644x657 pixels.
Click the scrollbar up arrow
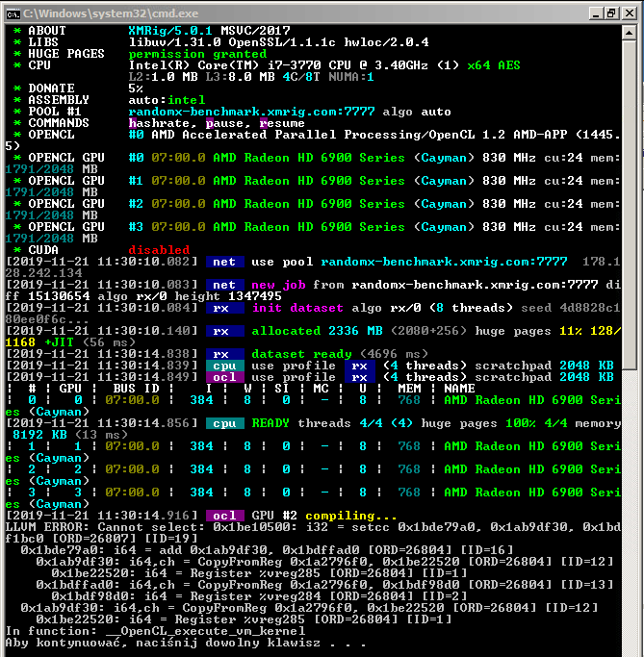[x=630, y=33]
